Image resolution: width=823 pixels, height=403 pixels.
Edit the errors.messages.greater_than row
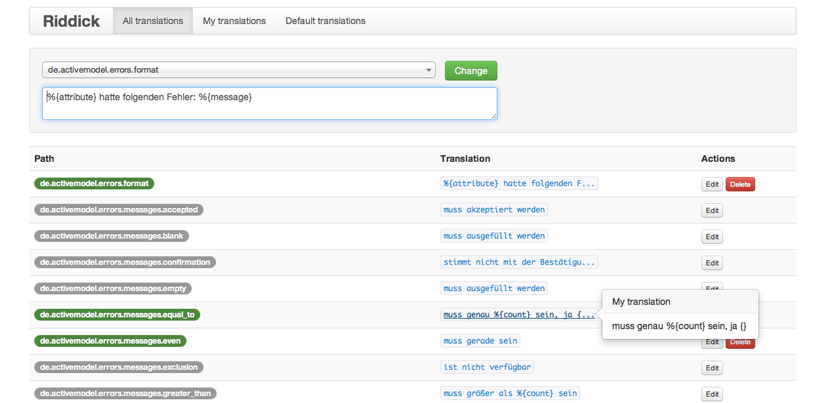pos(711,394)
